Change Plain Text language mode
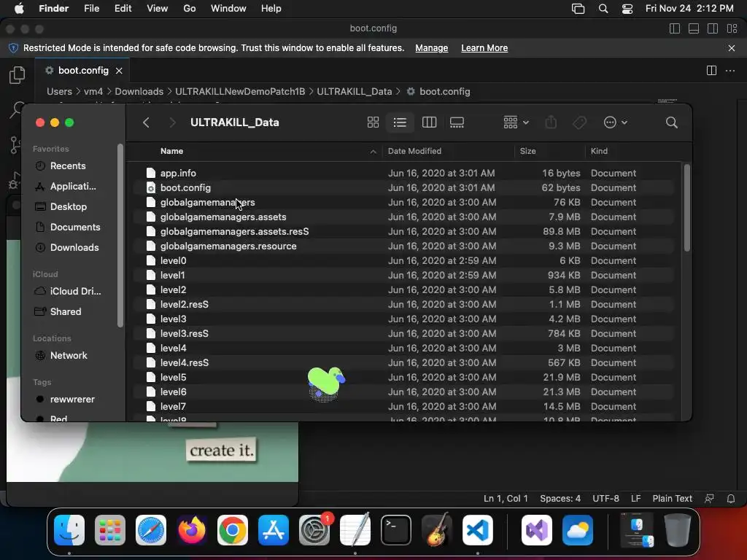Screen dimensions: 747x560 tap(672, 499)
